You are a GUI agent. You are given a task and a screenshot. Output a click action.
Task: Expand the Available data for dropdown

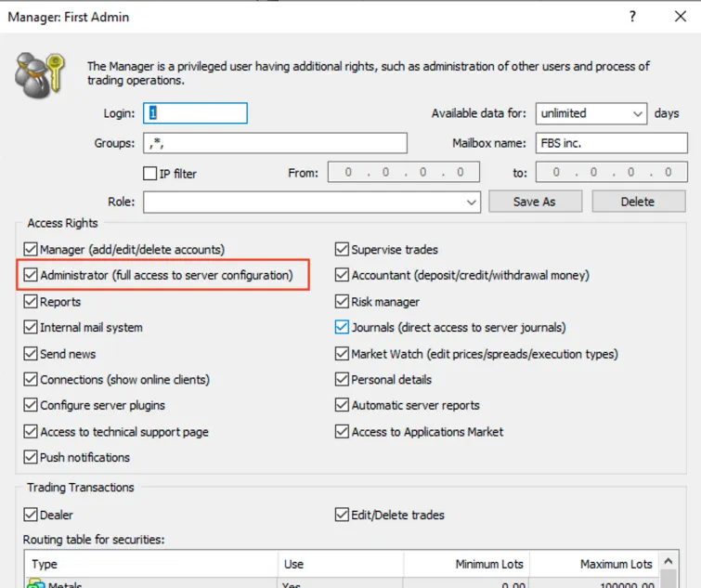(x=637, y=113)
